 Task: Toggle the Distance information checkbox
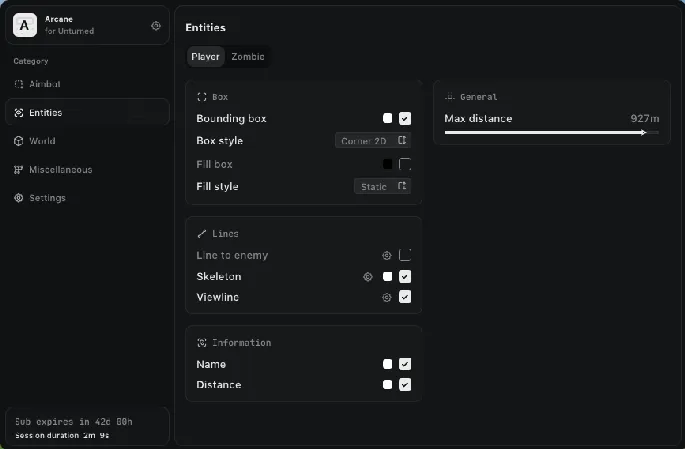coord(405,385)
